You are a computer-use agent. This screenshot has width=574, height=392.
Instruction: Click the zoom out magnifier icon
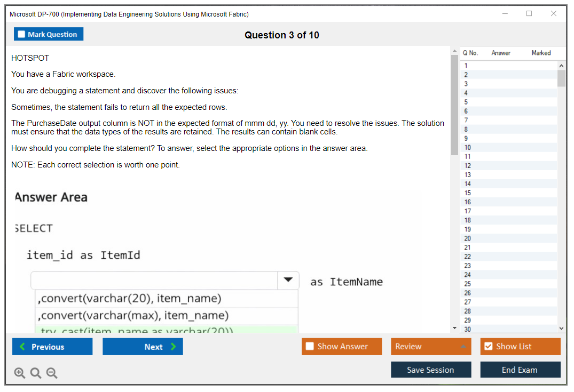pos(52,373)
